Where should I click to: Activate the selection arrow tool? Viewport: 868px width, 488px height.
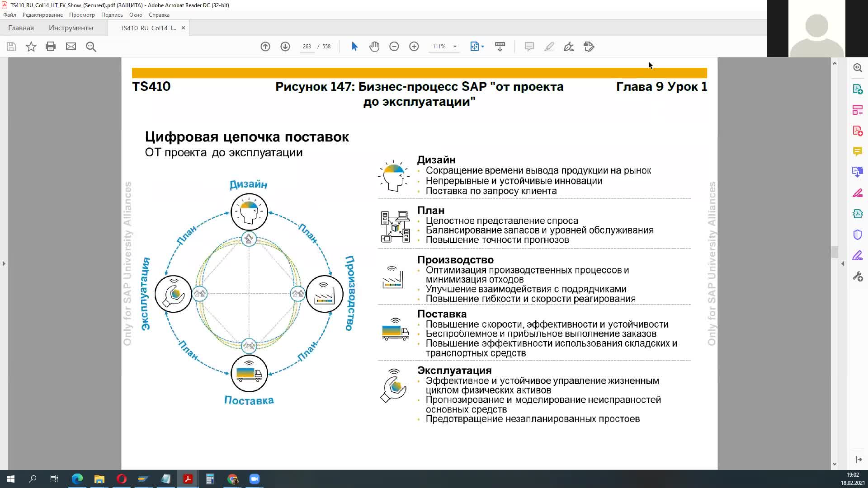[x=354, y=47]
